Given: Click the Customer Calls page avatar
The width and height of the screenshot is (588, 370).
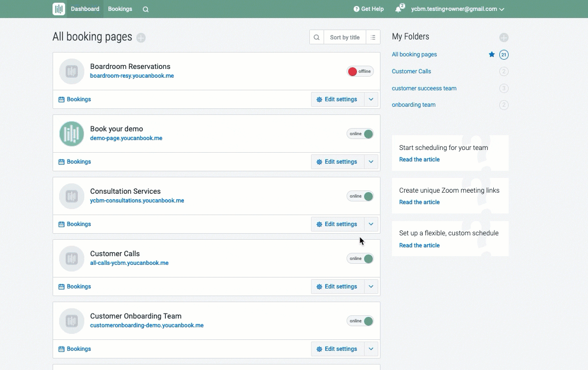Looking at the screenshot, I should pos(72,259).
